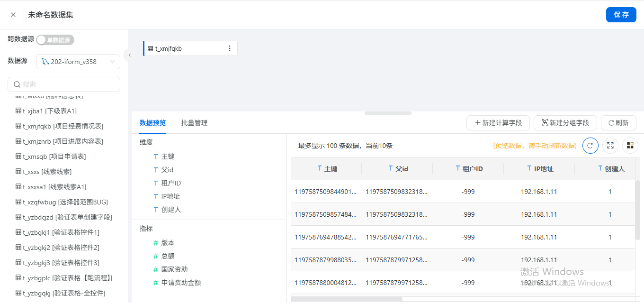Click the 租户ID column header in table
Viewport: 644px width, 304px height.
tap(468, 169)
